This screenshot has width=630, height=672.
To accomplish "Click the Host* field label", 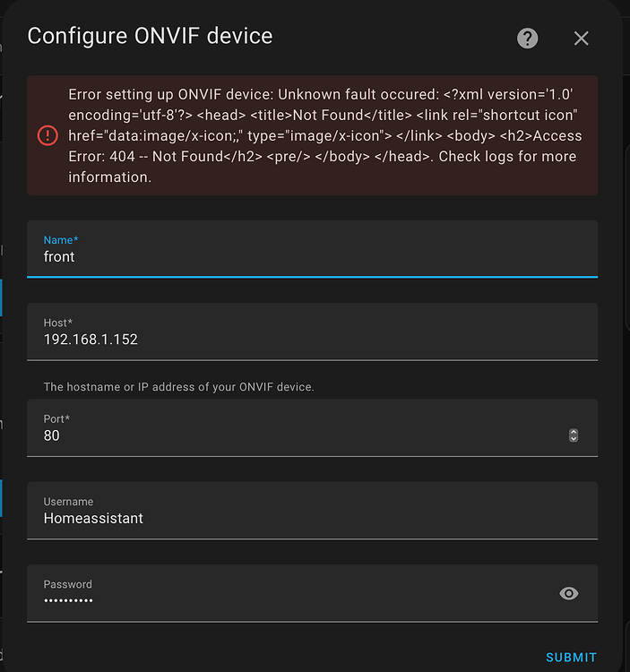I will click(58, 323).
